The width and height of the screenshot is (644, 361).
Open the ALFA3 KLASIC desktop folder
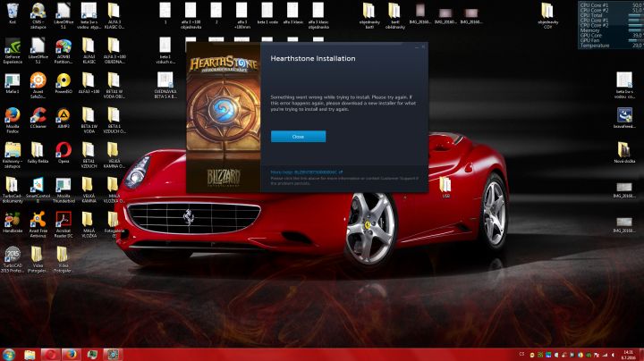[89, 51]
